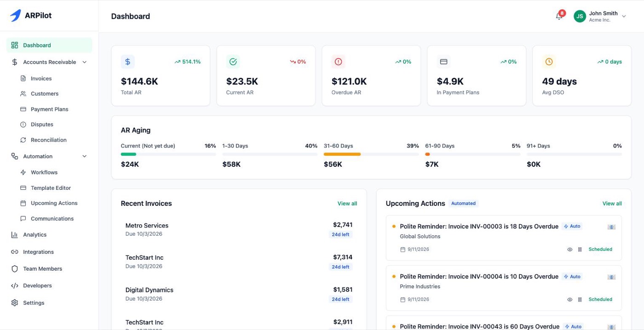
Task: Click the Workflows lightning bolt icon
Action: (23, 172)
